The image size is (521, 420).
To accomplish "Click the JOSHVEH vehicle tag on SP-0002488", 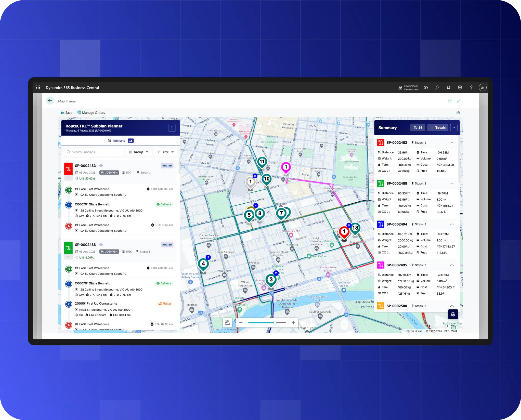I will click(109, 252).
